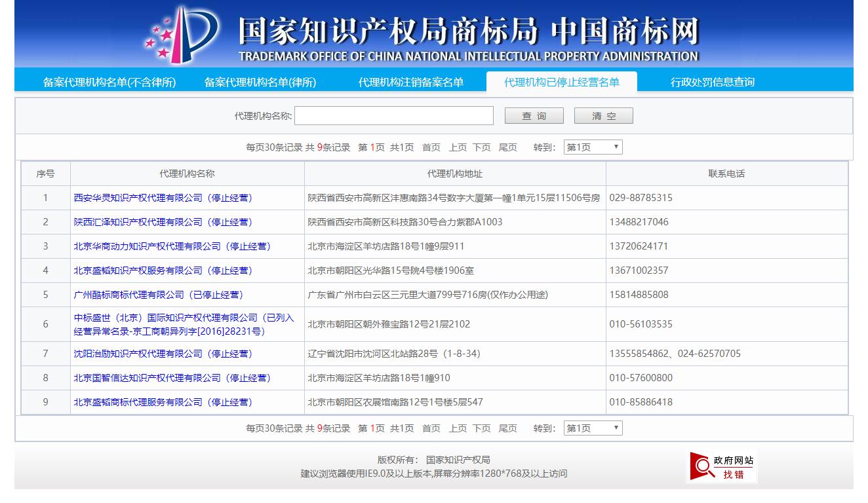Viewport: 868px width, 503px height.
Task: Click the 清空 clear button
Action: click(x=604, y=116)
